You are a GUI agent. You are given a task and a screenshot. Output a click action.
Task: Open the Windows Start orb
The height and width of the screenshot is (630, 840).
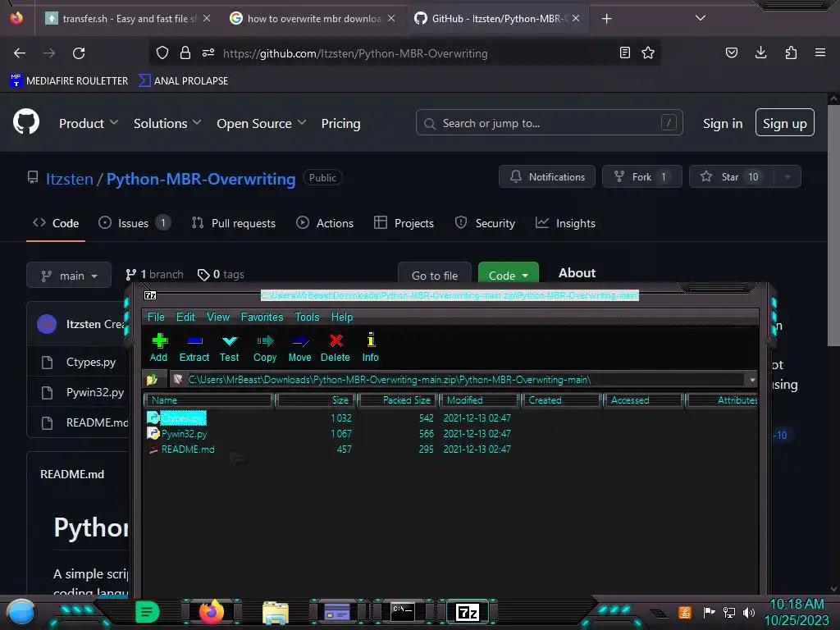coord(21,612)
